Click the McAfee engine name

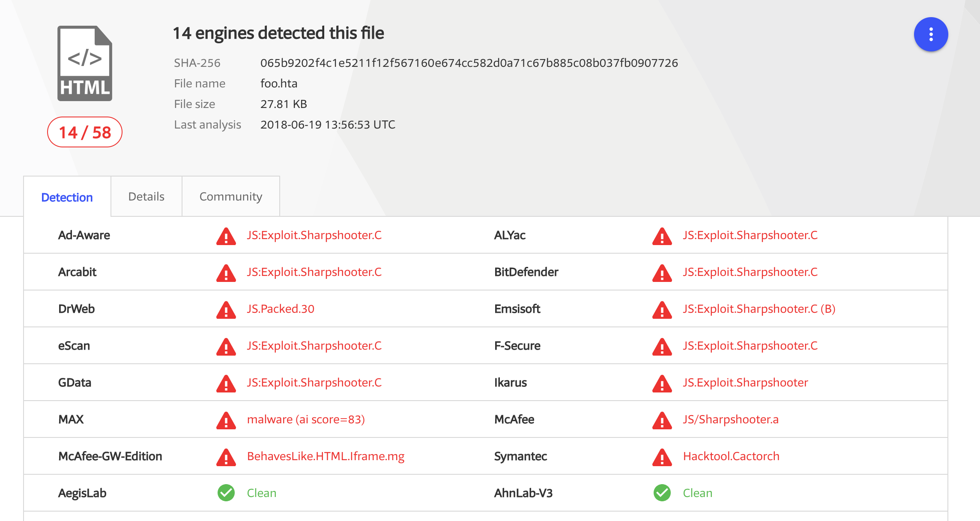(514, 419)
